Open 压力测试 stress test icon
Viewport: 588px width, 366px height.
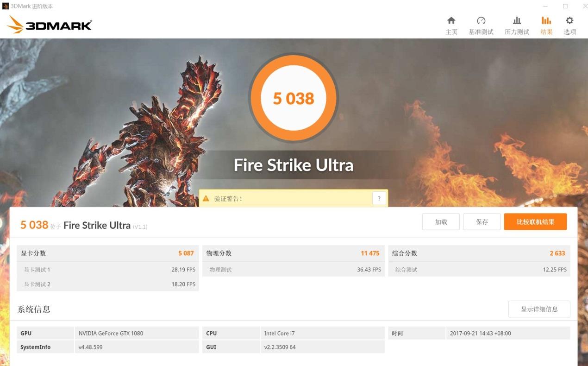click(517, 20)
